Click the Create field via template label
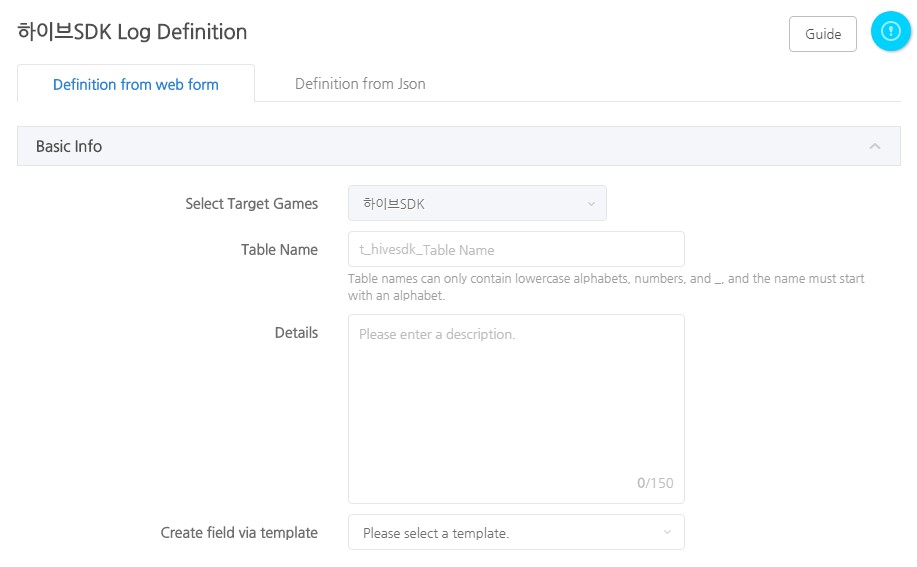Image resolution: width=917 pixels, height=567 pixels. coord(239,533)
